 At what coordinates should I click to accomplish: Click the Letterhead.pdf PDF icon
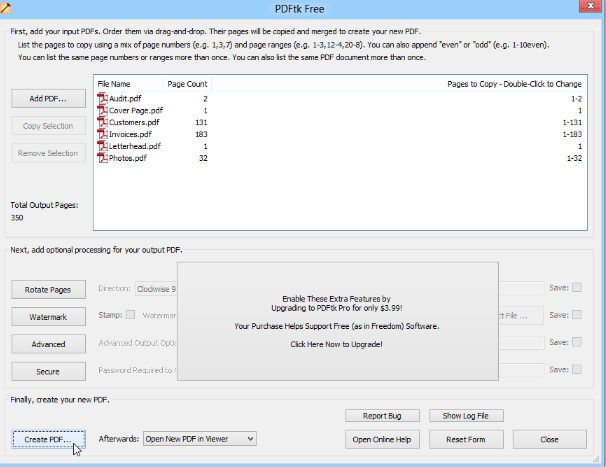click(x=102, y=146)
